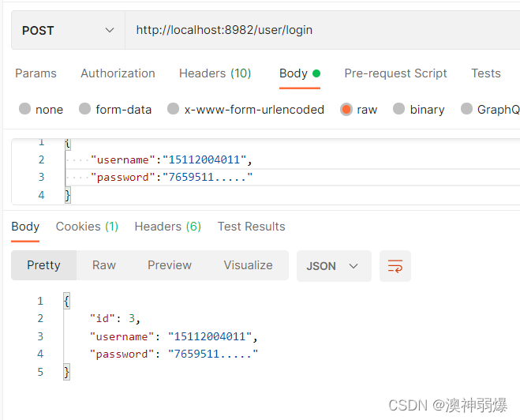
Task: Switch response view to Pretty
Action: 43,265
